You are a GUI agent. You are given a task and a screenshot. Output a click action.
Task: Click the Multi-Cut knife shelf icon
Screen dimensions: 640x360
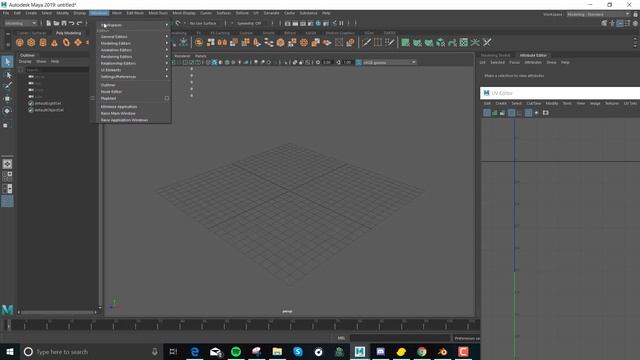pos(366,42)
